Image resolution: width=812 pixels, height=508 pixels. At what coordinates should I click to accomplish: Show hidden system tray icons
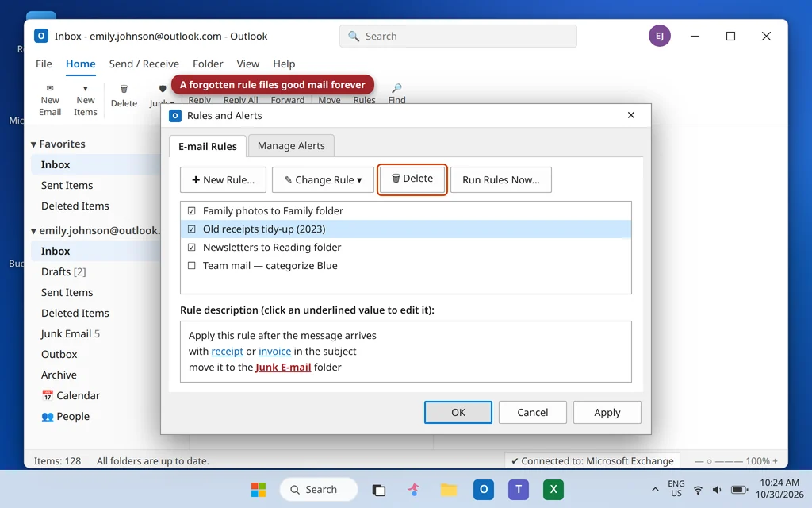pos(655,489)
